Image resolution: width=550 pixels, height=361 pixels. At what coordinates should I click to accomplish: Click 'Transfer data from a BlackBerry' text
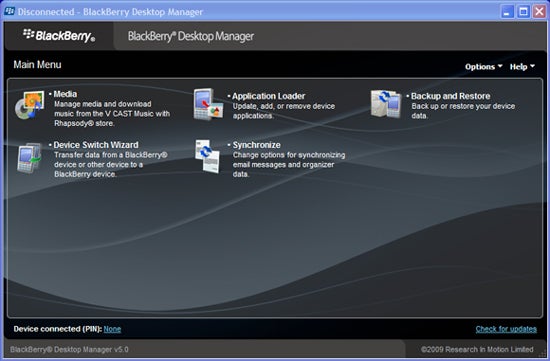[110, 155]
